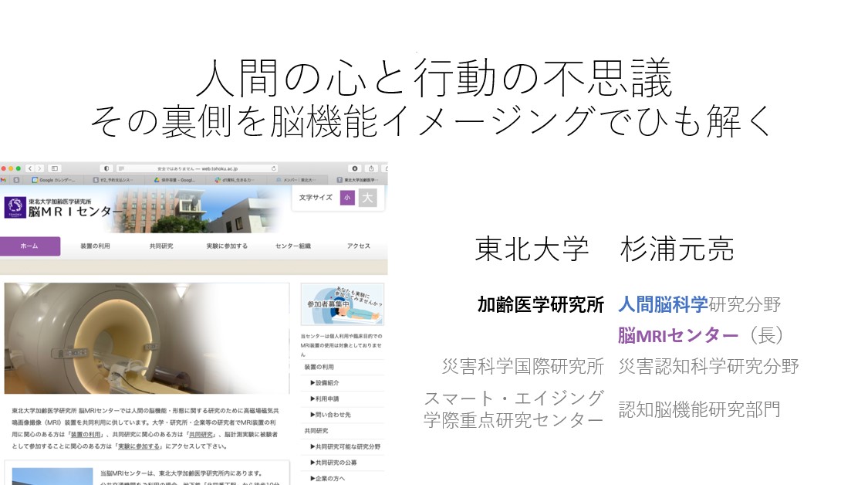The image size is (868, 485).
Task: Click the building photo thumbnail at bottom
Action: [52, 477]
